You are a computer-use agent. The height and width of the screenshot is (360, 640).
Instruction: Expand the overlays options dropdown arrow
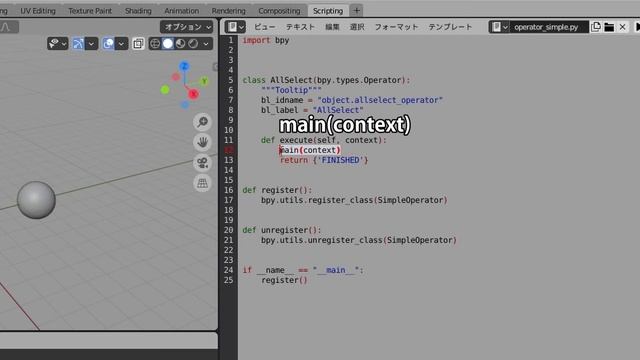122,43
